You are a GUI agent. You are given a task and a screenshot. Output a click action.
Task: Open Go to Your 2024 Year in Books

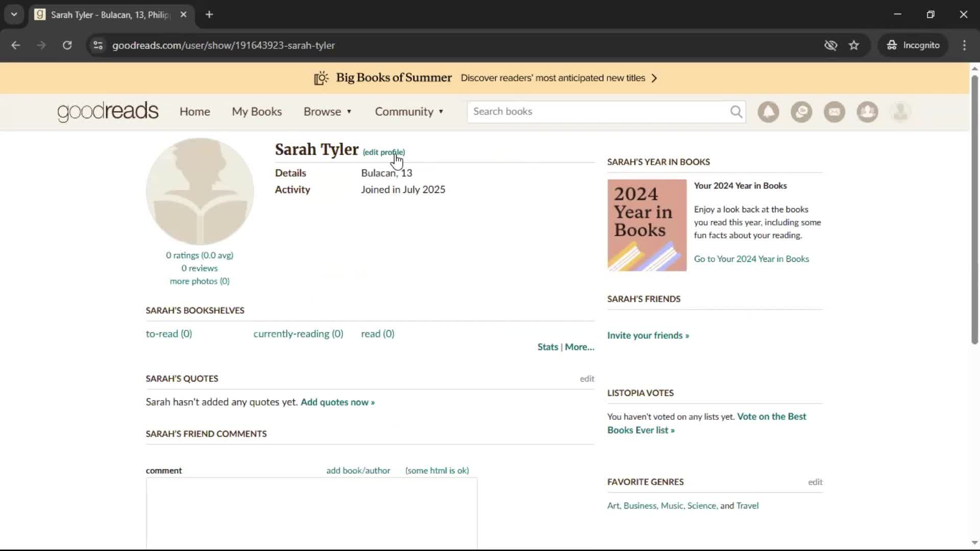(751, 259)
